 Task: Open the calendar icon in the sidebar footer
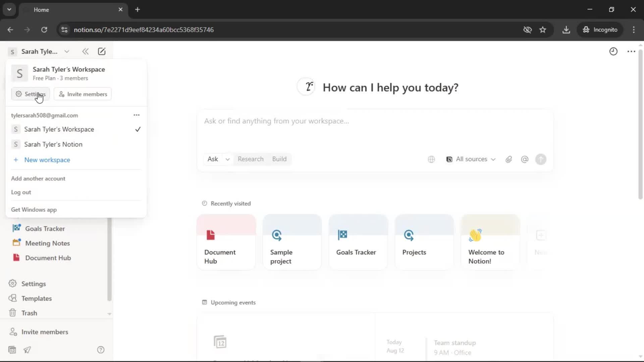(12, 350)
